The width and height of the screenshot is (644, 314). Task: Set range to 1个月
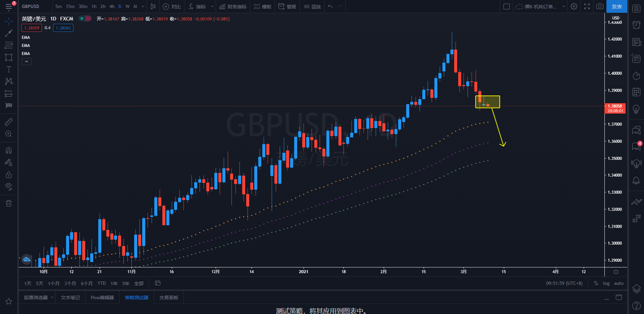(x=54, y=284)
